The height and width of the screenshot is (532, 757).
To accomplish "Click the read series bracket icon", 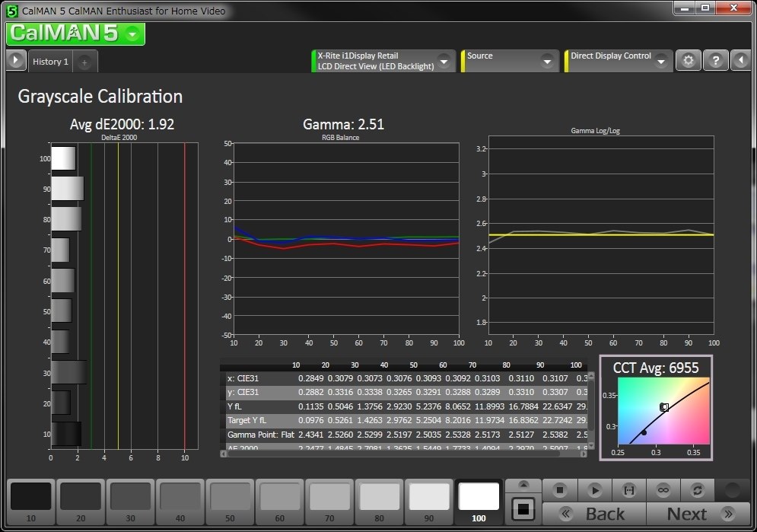I will pyautogui.click(x=629, y=490).
